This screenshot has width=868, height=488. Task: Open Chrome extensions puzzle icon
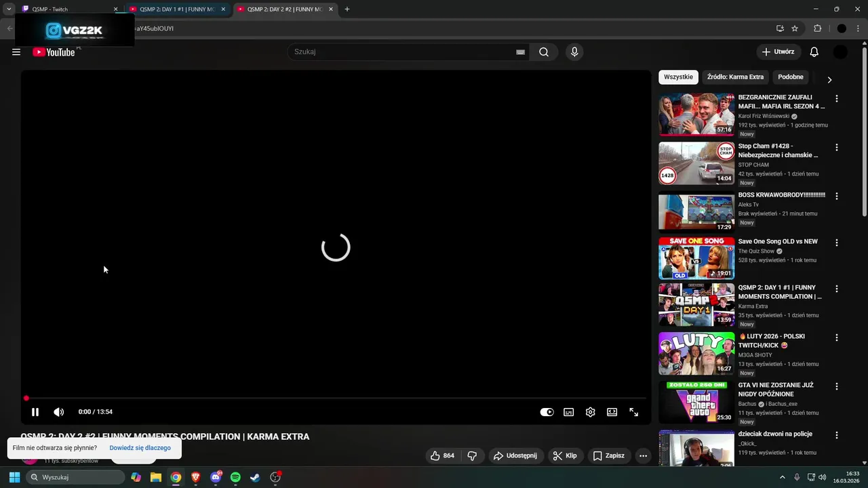(x=817, y=28)
